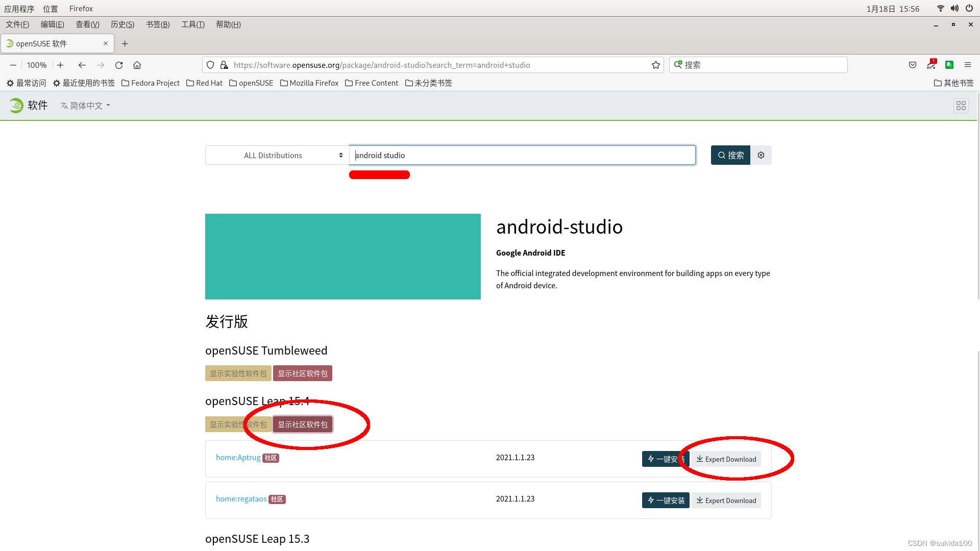Expand the ALL Distributions dropdown

[x=277, y=155]
